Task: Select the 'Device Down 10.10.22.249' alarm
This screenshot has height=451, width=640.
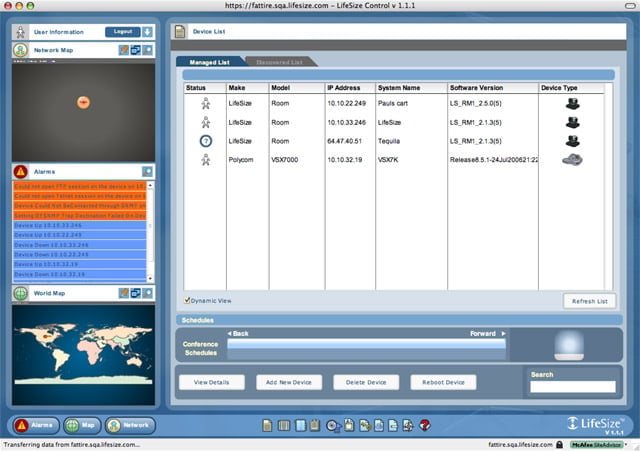Action: click(80, 255)
